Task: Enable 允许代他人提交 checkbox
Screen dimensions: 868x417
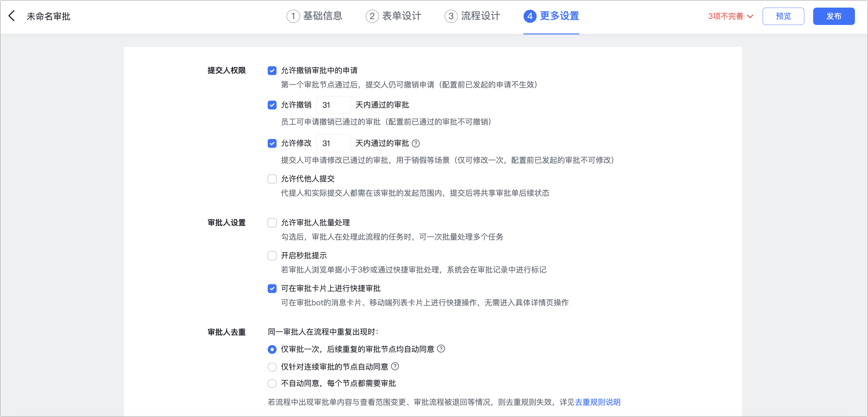Action: pos(272,179)
